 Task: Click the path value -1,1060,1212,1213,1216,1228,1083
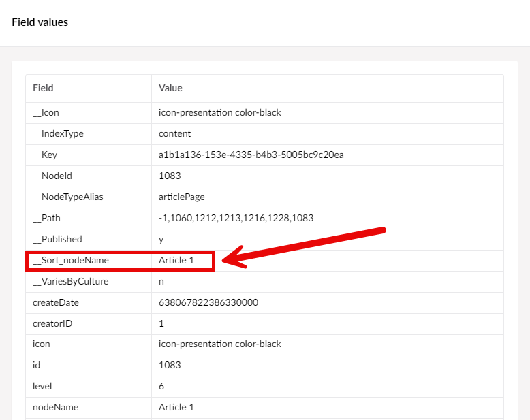click(x=236, y=218)
